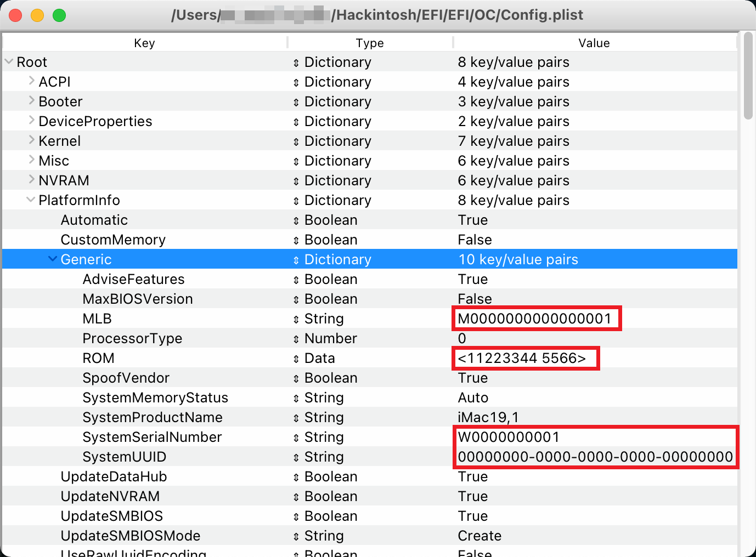Expand the ACPI dictionary
The image size is (756, 557).
point(31,81)
